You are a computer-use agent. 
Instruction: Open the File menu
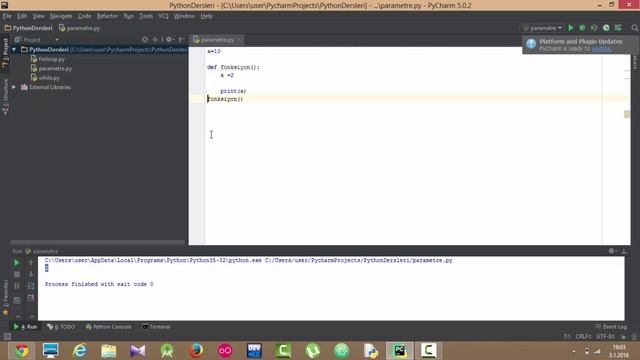point(7,16)
